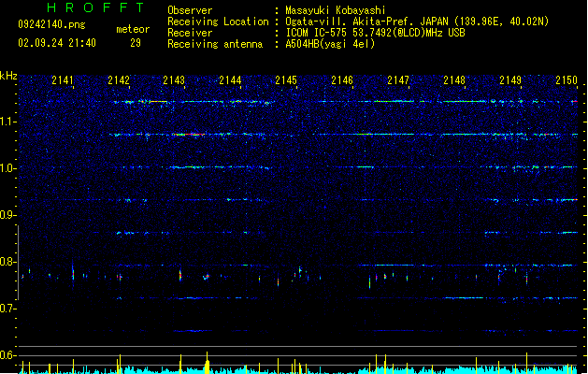Image resolution: width=588 pixels, height=374 pixels.
Task: Click the 1.1 kHz axis label
Action: point(7,122)
